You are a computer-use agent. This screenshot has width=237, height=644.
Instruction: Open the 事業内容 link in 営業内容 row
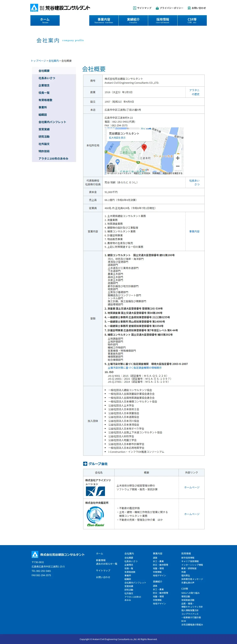[194, 231]
